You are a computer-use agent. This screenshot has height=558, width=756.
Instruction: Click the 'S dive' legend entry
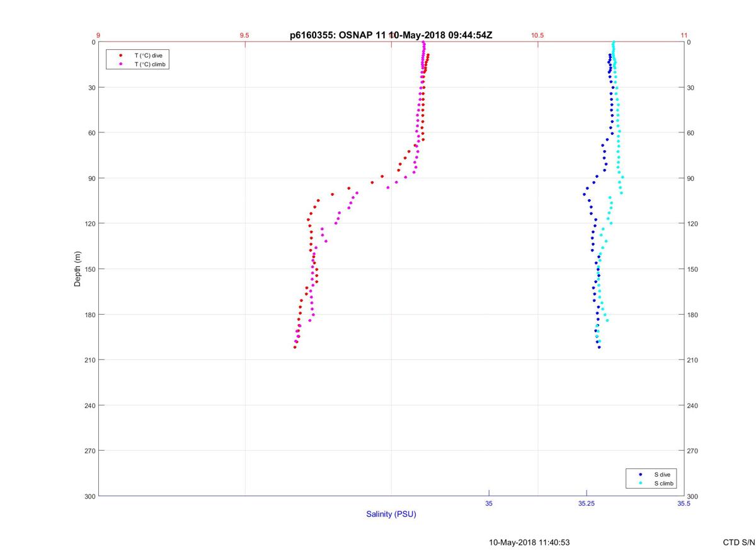661,474
